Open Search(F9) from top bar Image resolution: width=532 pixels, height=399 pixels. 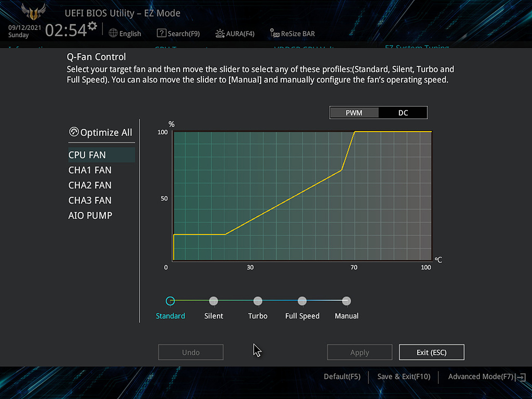coord(178,33)
